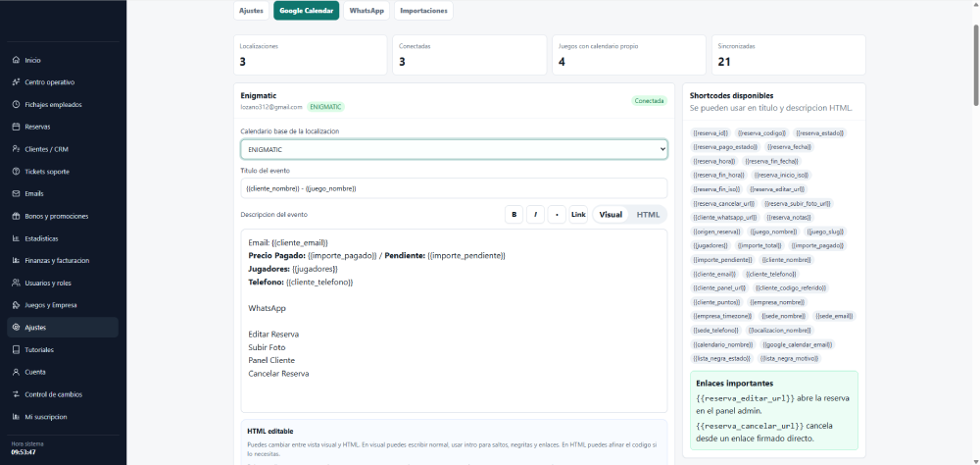980x465 pixels.
Task: Go to Reservas in the sidebar
Action: coord(63,127)
